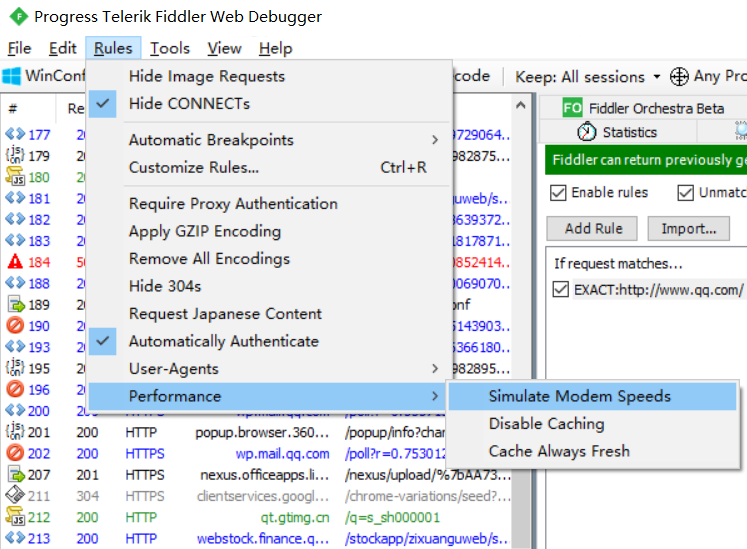Image resolution: width=747 pixels, height=549 pixels.
Task: Click the session list scroll-up arrow
Action: (x=521, y=105)
